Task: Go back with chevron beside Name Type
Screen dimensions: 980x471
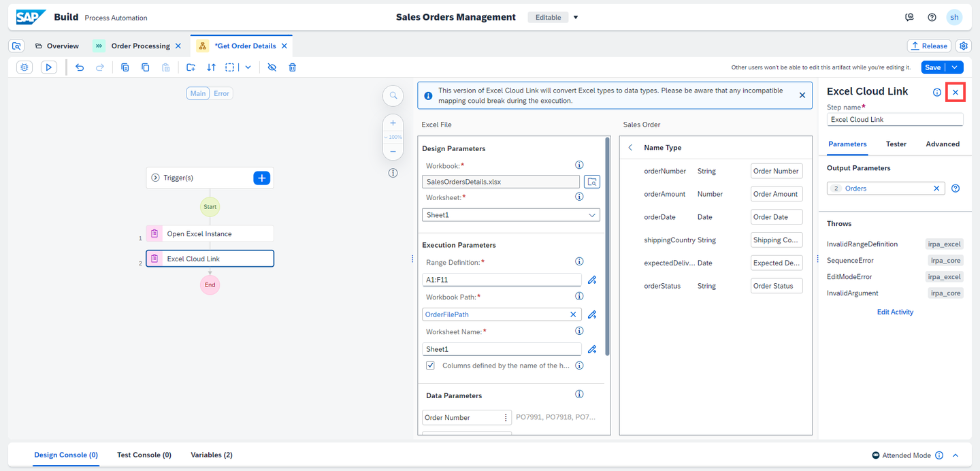Action: click(630, 148)
